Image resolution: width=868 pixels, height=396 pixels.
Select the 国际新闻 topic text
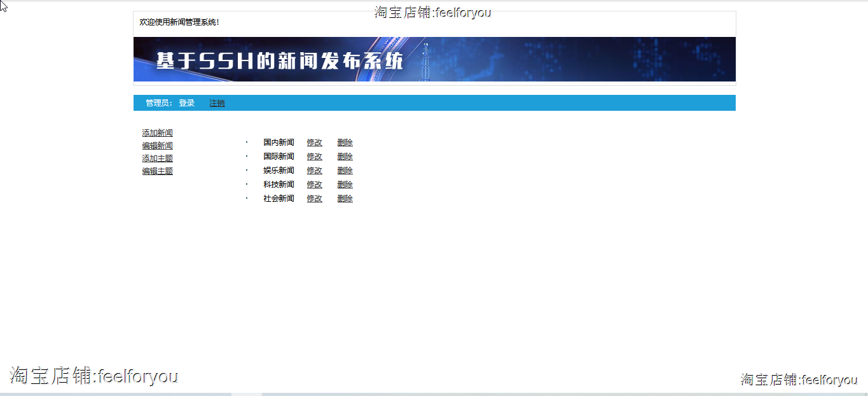(279, 157)
